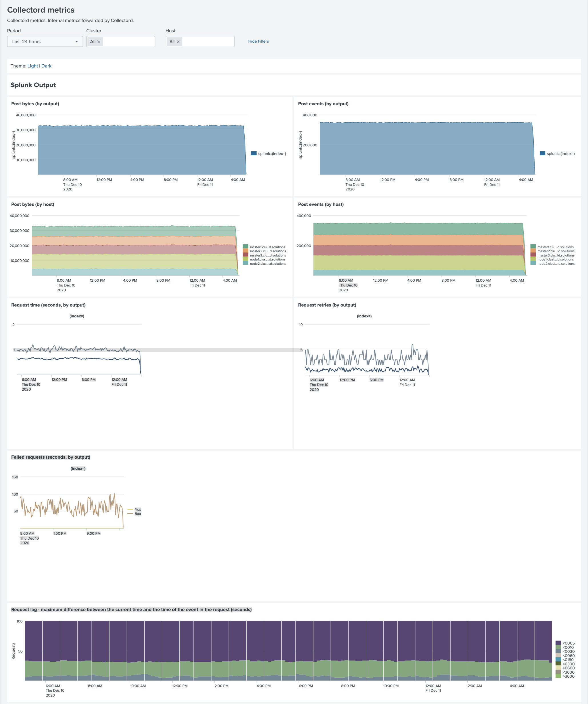Click node1.clust...d.solutions legend in Post bytes by host
The height and width of the screenshot is (704, 588).
pos(264,259)
